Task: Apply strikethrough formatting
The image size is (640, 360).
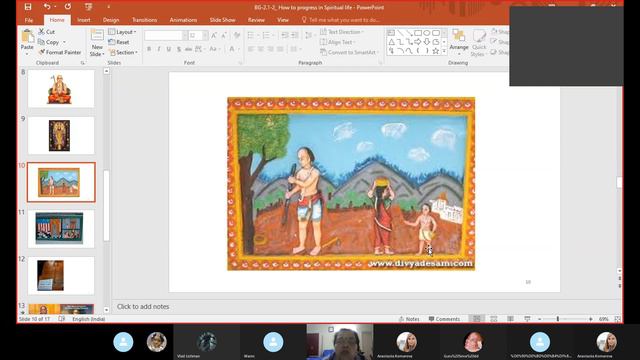Action: [x=188, y=49]
